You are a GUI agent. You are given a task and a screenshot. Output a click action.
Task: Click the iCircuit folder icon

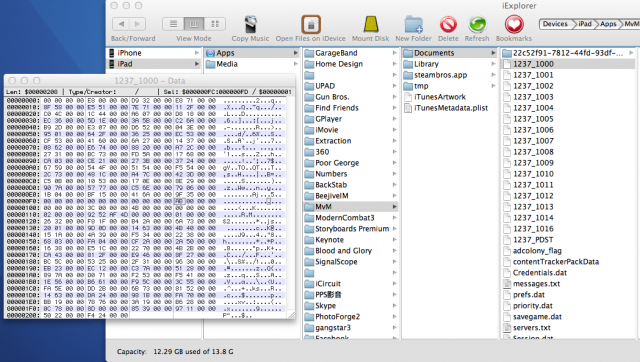309,284
